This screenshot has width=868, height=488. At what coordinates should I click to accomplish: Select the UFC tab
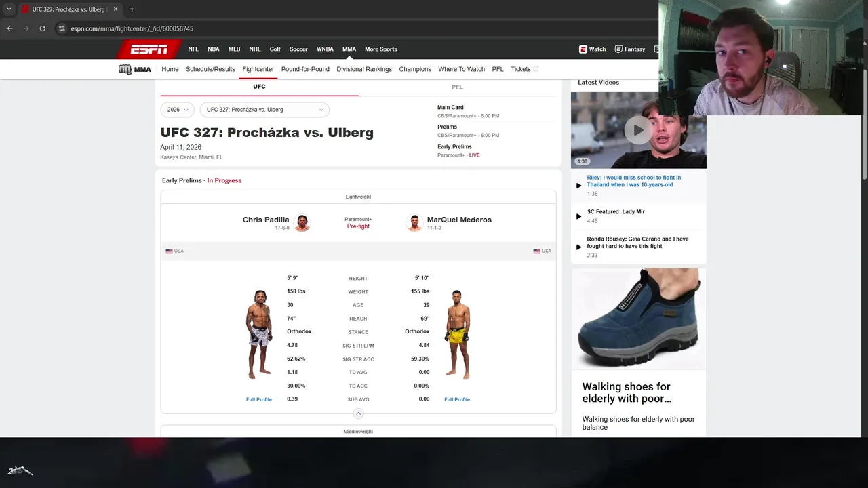pos(259,87)
